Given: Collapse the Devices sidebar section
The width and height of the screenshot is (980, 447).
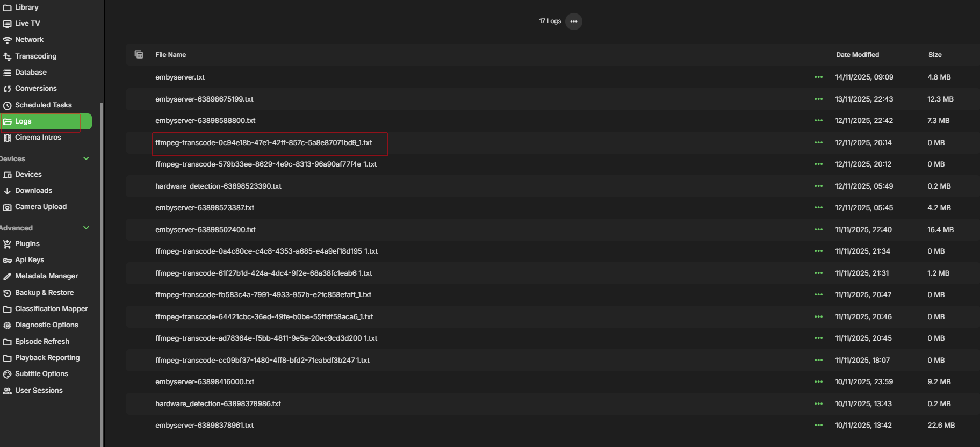Looking at the screenshot, I should coord(86,158).
